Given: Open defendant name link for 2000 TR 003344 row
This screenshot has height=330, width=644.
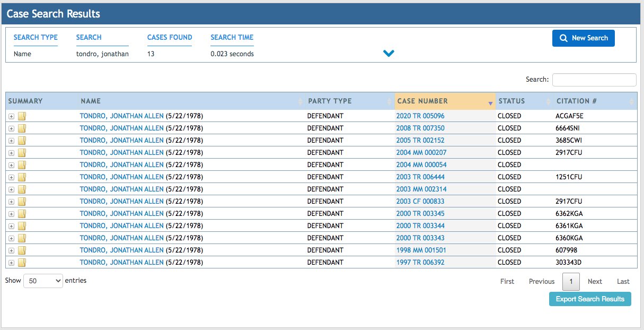Looking at the screenshot, I should (x=122, y=225).
